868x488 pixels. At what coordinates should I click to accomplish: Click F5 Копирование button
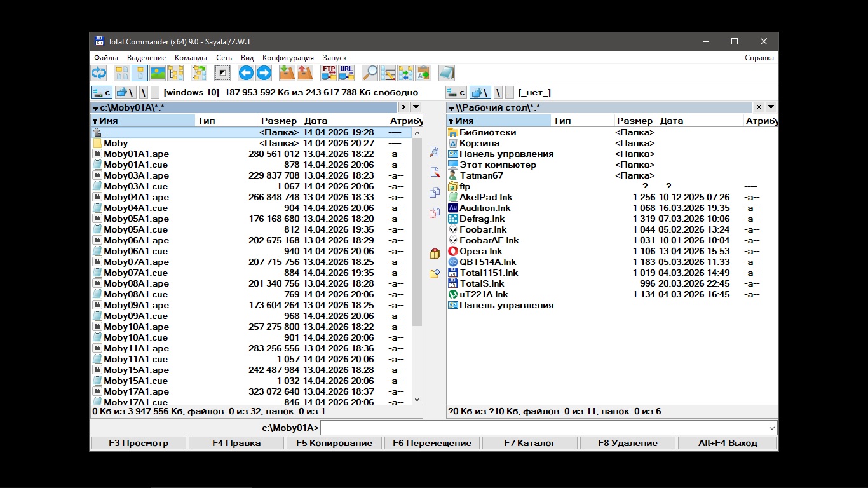pyautogui.click(x=334, y=443)
